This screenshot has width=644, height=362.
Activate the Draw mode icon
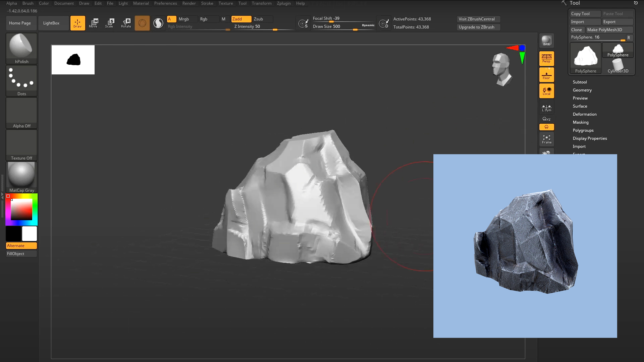click(x=77, y=23)
